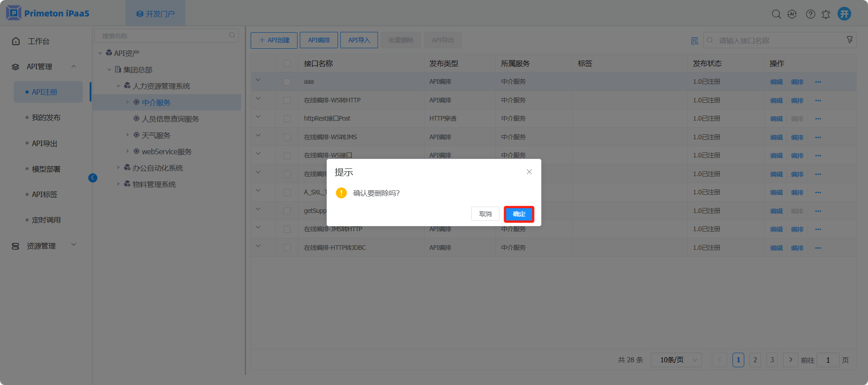The height and width of the screenshot is (385, 868).
Task: Click the search magnifier icon in top bar
Action: 776,14
